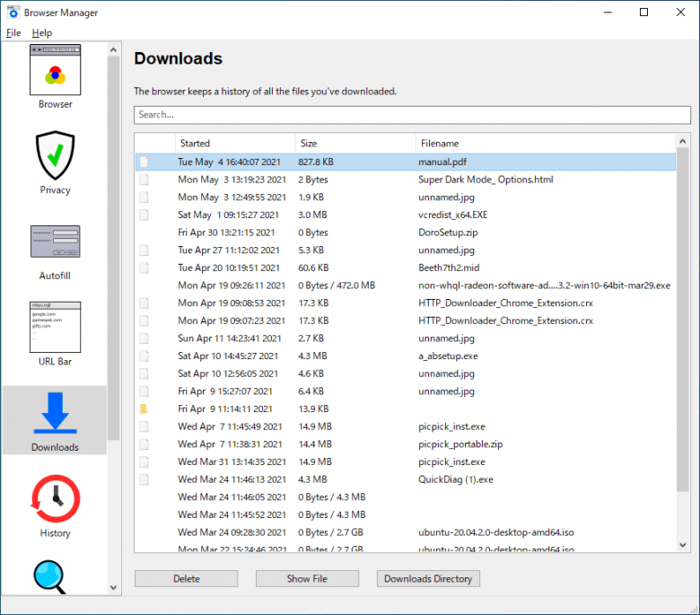Open the Privacy shield section
The width and height of the screenshot is (700, 615).
(x=55, y=155)
